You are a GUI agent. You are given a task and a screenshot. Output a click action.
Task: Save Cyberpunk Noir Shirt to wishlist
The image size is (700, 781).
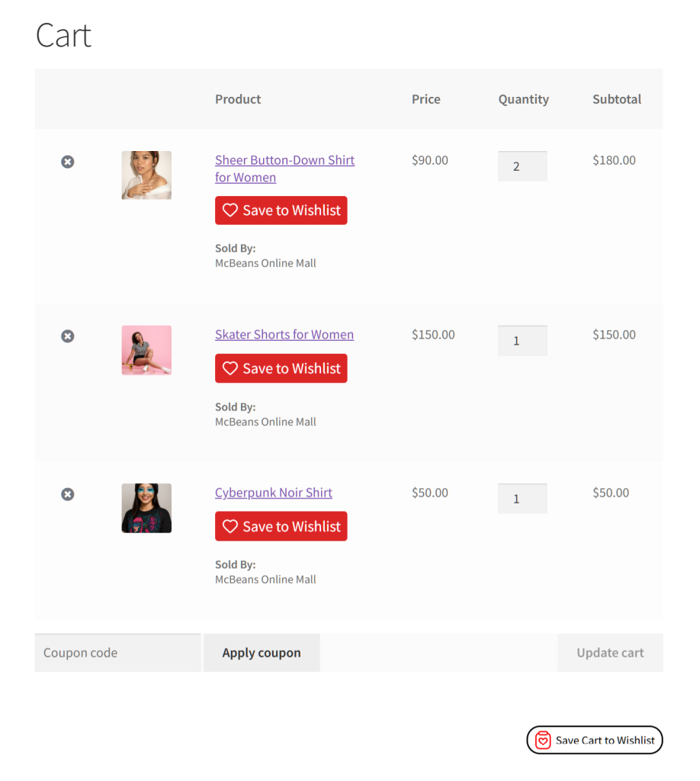click(281, 525)
